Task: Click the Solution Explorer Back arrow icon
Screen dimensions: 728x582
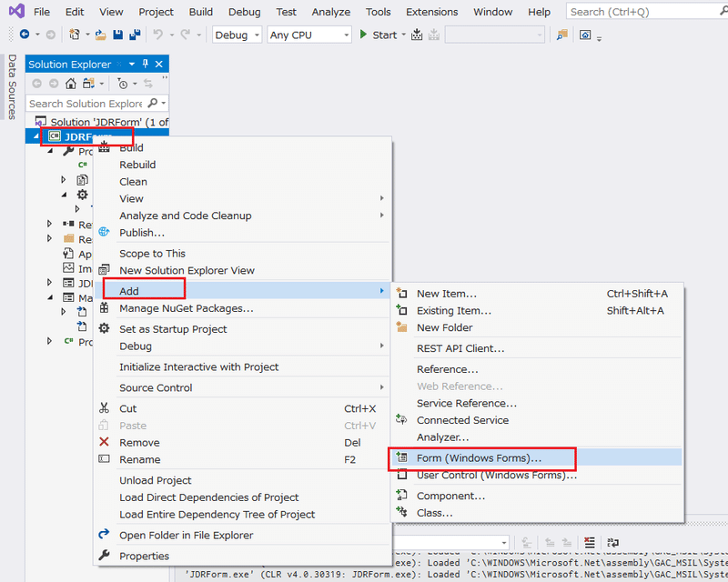Action: [x=36, y=84]
